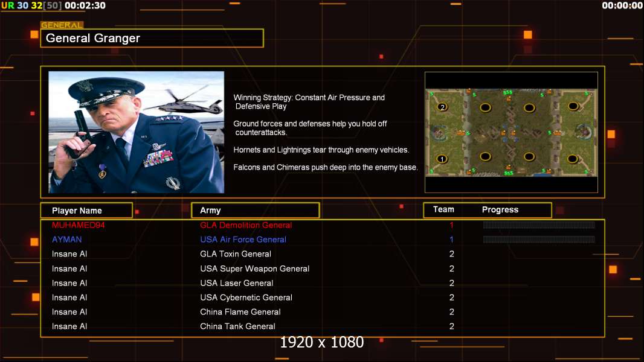Click the General Granger portrait image
The width and height of the screenshot is (644, 362).
click(137, 132)
